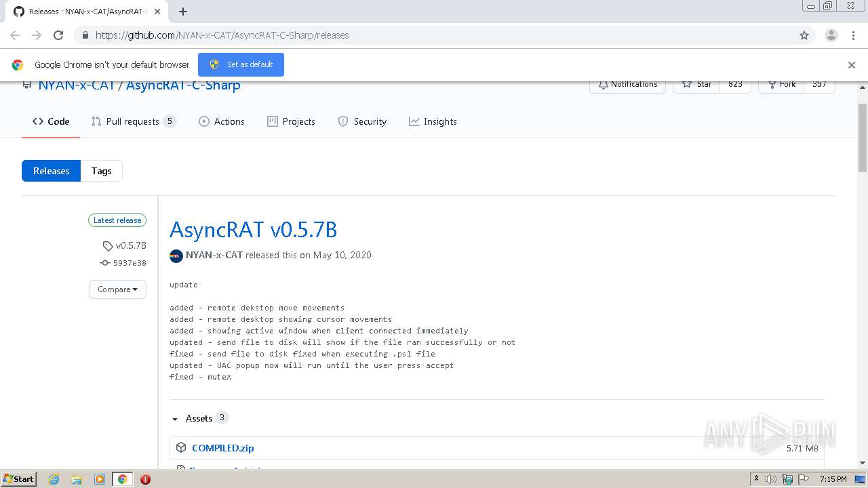
Task: Bookmark this page with the star icon
Action: coord(804,35)
